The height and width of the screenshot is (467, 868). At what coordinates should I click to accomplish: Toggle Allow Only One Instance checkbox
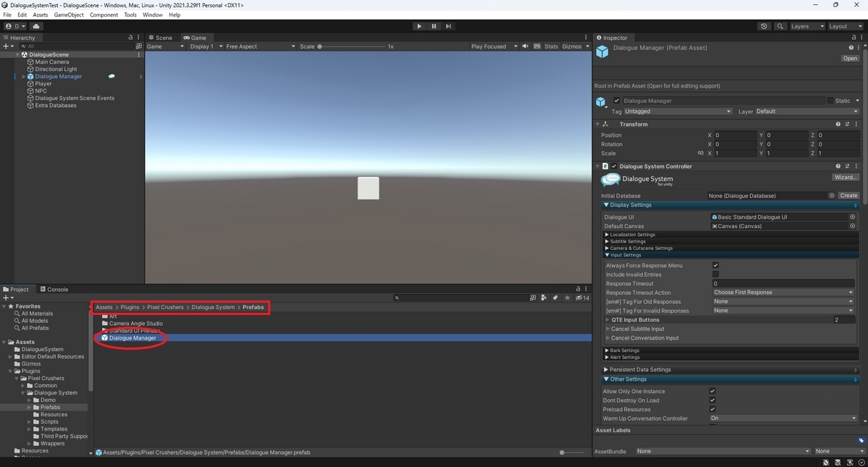tap(712, 391)
